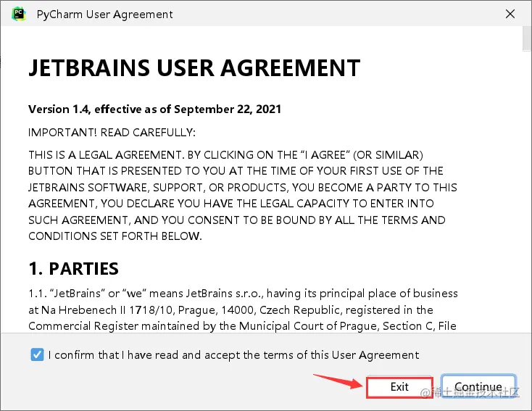Click the line starting with "THIS IS A LEGAL AGREEMENT"
The image size is (532, 411).
click(x=226, y=155)
